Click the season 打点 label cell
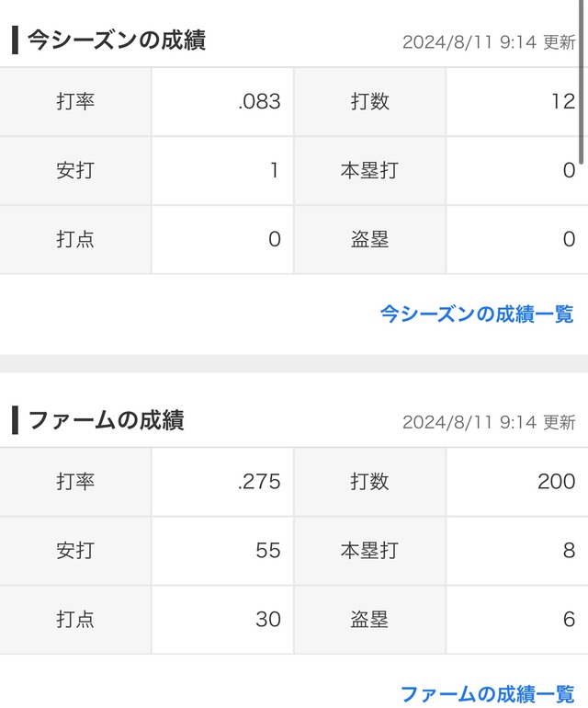 [x=75, y=239]
